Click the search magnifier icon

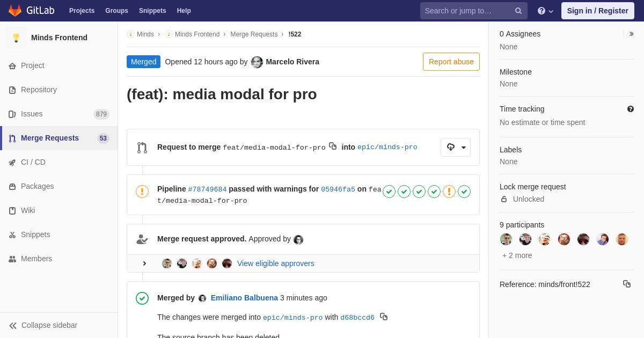[x=518, y=11]
